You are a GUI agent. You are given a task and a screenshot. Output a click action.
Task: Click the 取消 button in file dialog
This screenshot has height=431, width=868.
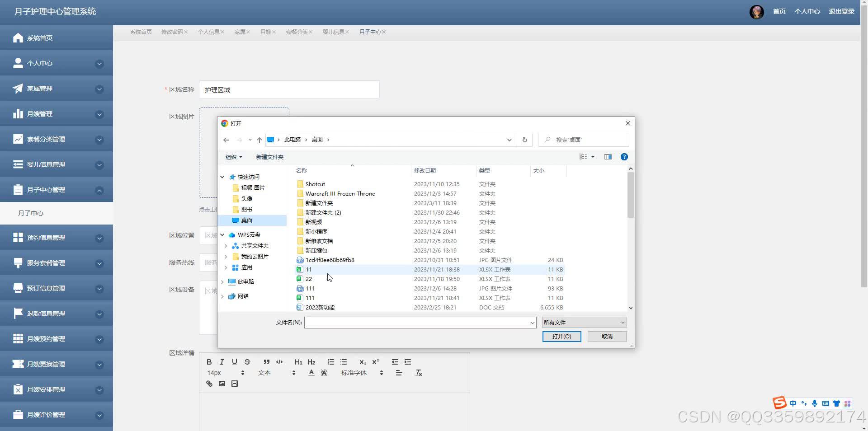[607, 337]
